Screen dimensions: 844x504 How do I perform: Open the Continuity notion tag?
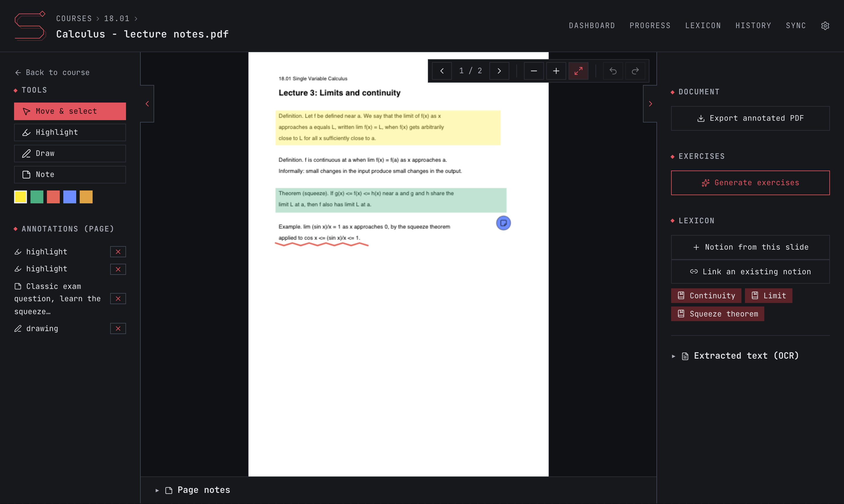tap(706, 295)
